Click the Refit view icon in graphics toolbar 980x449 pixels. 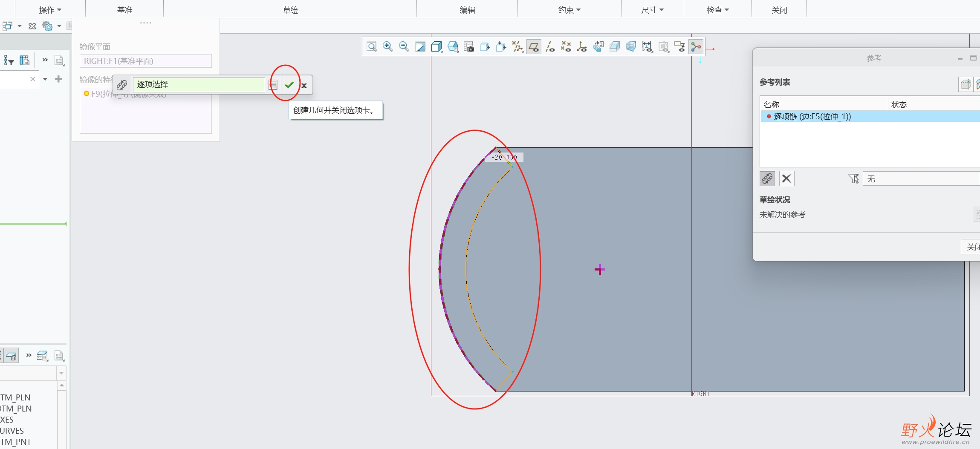pos(372,47)
